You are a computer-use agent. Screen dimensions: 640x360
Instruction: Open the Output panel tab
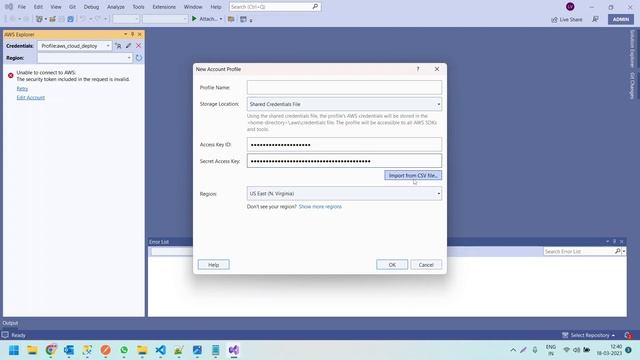10,323
